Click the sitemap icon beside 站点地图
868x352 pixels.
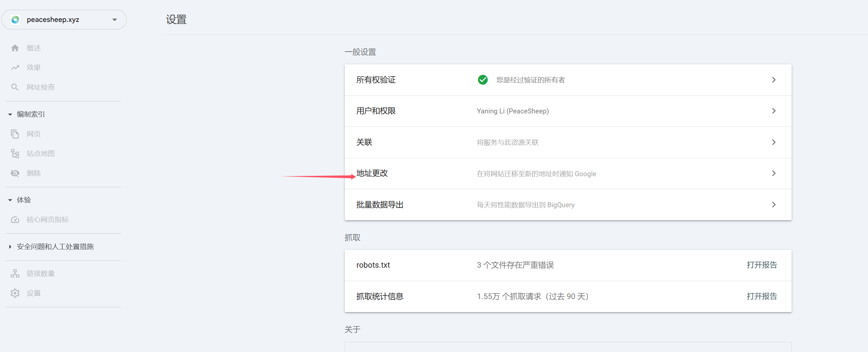(15, 153)
